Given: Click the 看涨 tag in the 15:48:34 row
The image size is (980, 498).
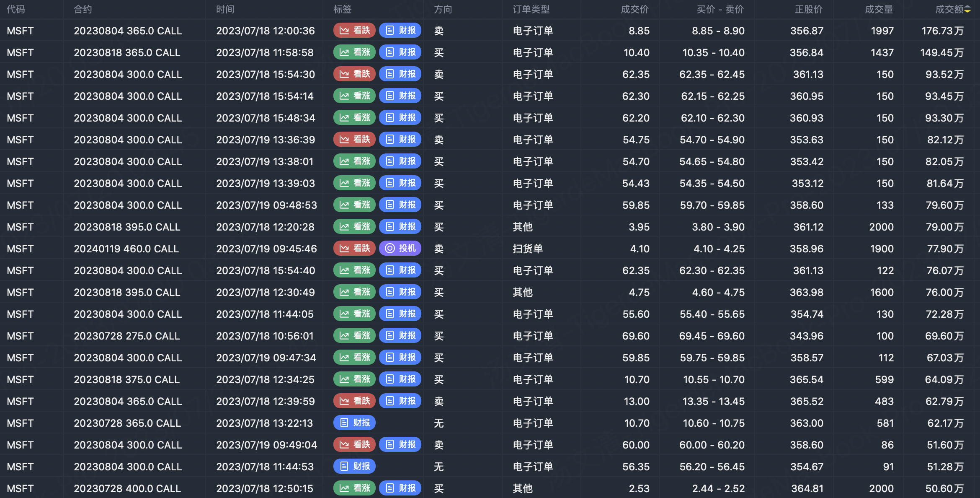Looking at the screenshot, I should point(354,117).
